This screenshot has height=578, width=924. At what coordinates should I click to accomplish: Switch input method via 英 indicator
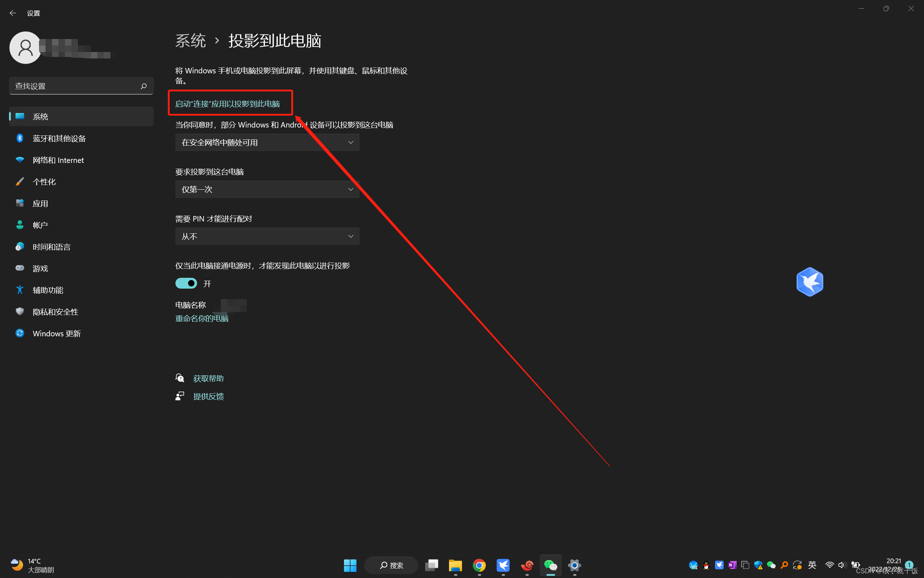[x=812, y=565]
